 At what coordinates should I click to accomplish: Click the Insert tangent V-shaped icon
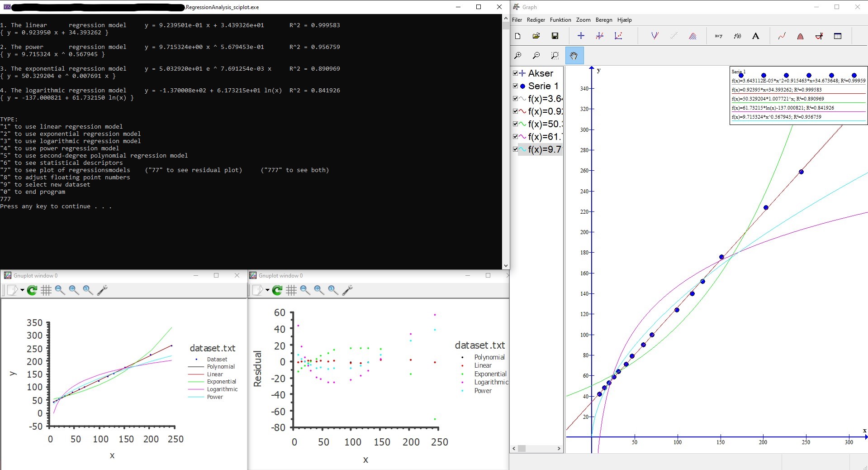(x=655, y=36)
